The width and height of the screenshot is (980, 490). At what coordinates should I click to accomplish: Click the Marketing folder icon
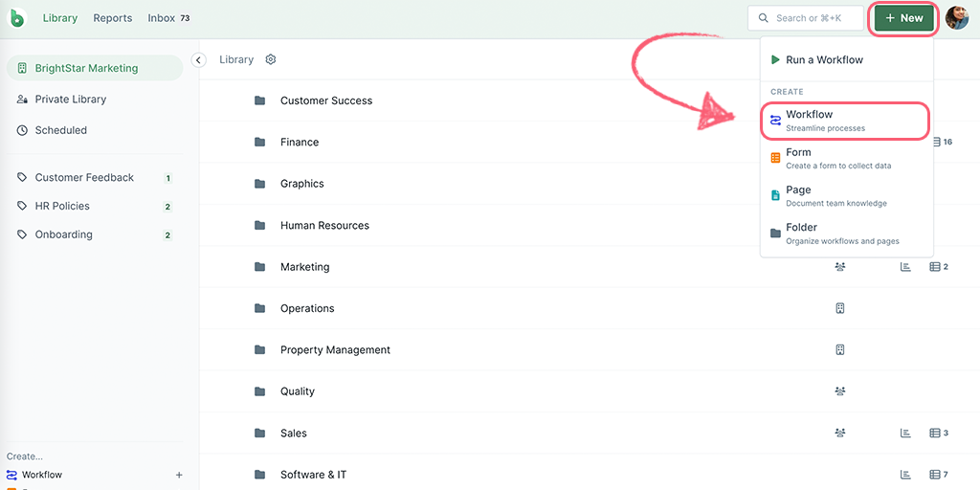tap(260, 267)
